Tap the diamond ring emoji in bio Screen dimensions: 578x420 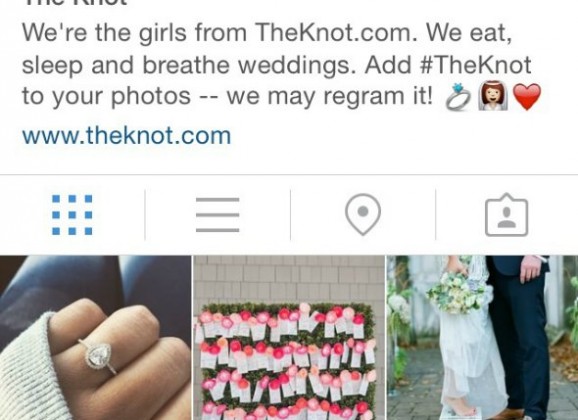pos(458,97)
